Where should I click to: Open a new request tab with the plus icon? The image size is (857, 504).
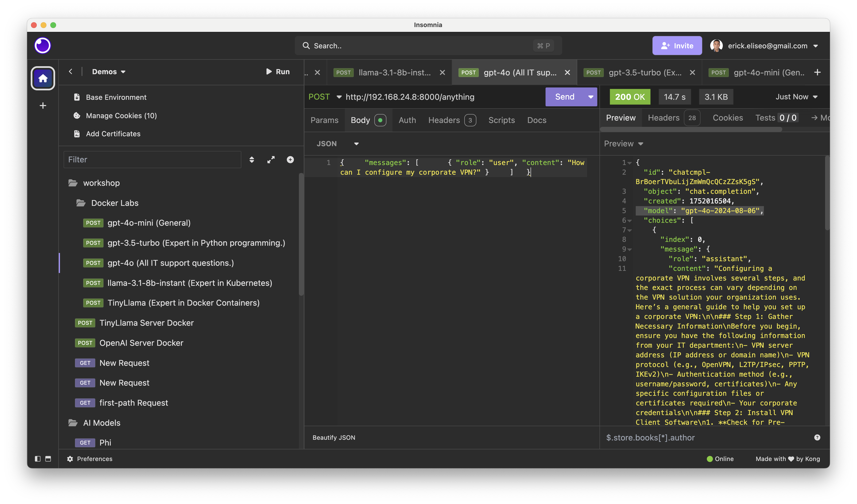click(x=818, y=72)
